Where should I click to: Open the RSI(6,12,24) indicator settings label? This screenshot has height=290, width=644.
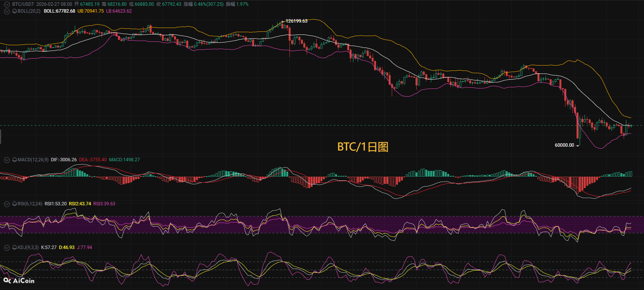pyautogui.click(x=30, y=204)
